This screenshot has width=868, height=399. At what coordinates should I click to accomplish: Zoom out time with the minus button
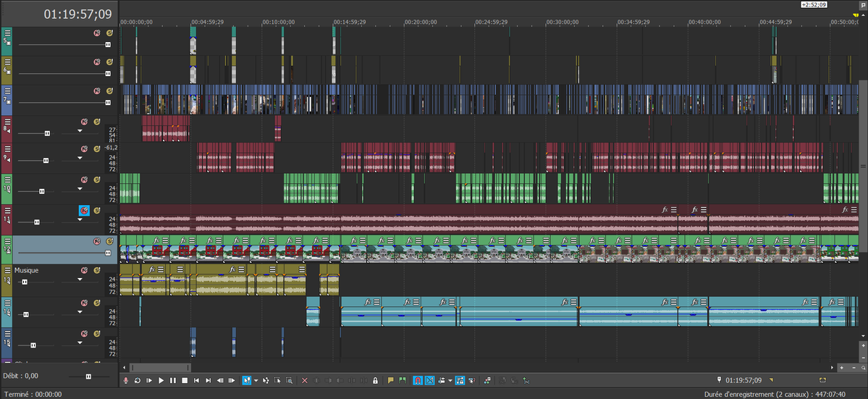[x=853, y=367]
